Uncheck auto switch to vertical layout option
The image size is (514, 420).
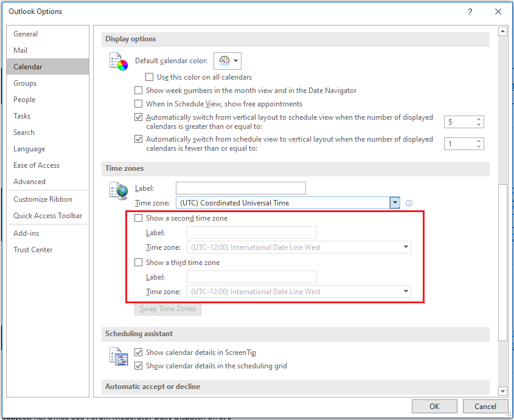(138, 139)
